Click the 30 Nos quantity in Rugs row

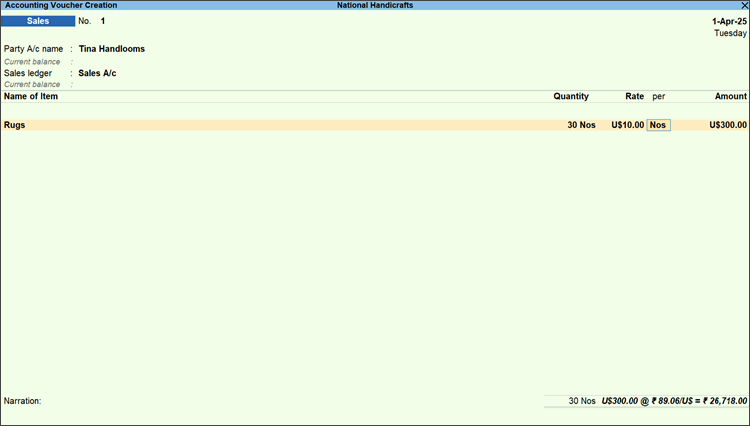pos(574,125)
